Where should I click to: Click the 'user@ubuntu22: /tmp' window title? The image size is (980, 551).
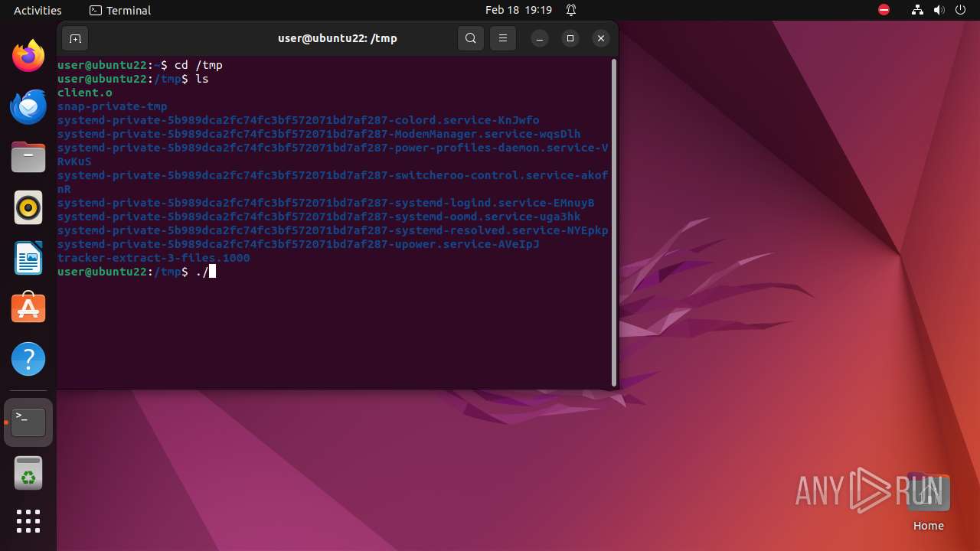[337, 38]
